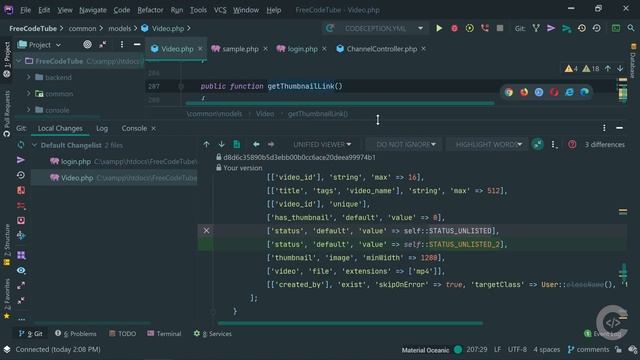The width and height of the screenshot is (640, 360).
Task: Toggle Structure tool window sidebar button
Action: (7, 245)
